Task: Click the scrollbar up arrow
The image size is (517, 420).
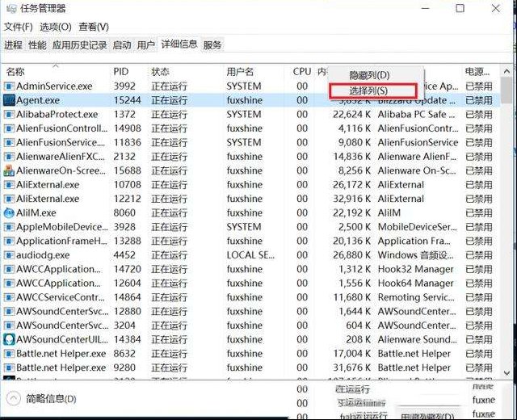Action: [506, 71]
